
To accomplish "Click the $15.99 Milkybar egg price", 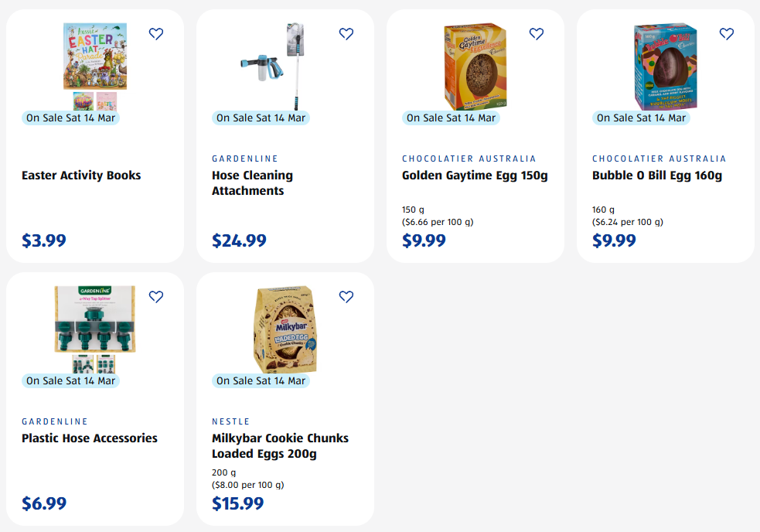I will coord(237,503).
